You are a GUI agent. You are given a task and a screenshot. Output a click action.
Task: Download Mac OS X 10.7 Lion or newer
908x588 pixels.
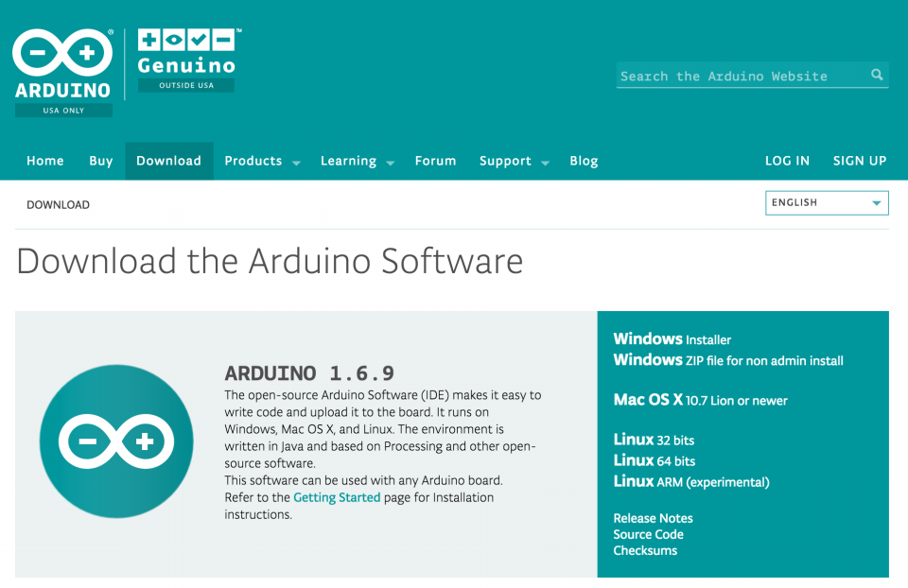coord(700,400)
